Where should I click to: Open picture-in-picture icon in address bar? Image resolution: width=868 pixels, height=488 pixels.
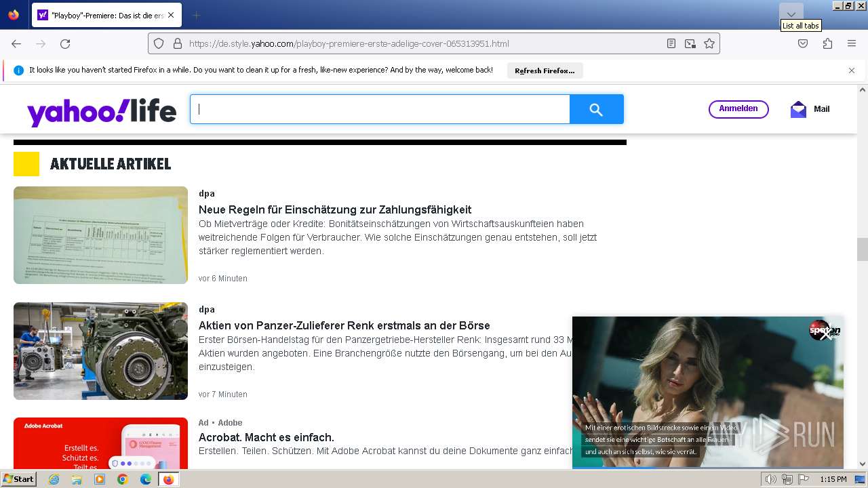pyautogui.click(x=690, y=43)
